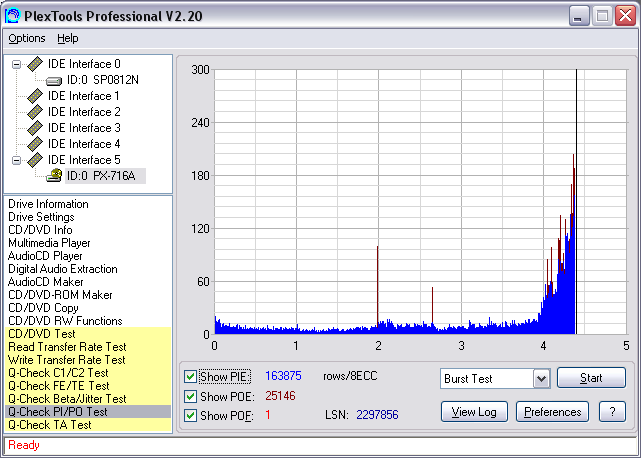Screen dimensions: 641x458
Task: Select Read Transfer Rate Test
Action: [x=88, y=347]
